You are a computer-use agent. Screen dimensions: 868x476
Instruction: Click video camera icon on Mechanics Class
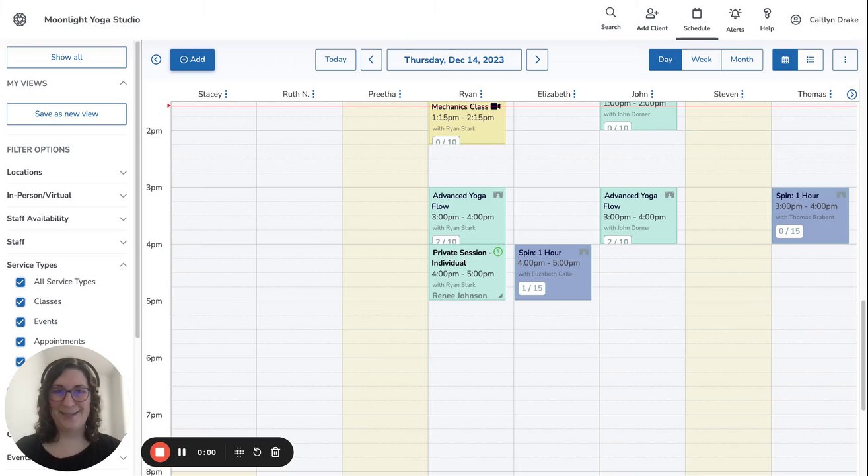coord(495,106)
